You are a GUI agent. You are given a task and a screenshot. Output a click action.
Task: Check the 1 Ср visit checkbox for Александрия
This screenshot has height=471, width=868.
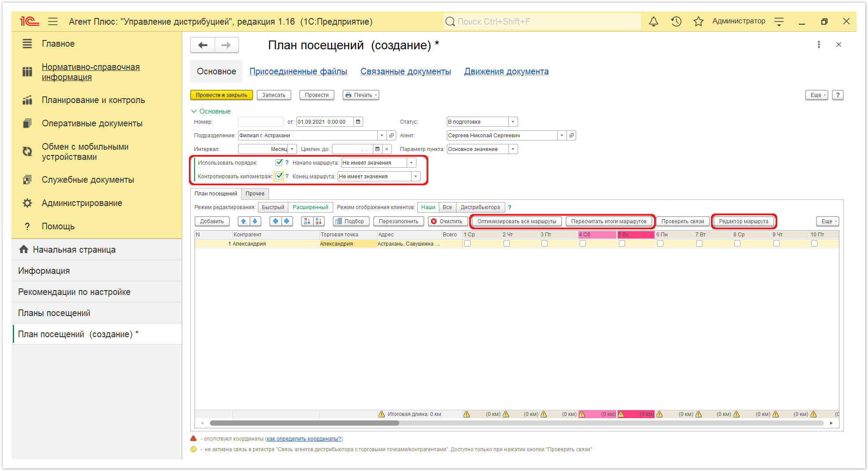click(467, 243)
